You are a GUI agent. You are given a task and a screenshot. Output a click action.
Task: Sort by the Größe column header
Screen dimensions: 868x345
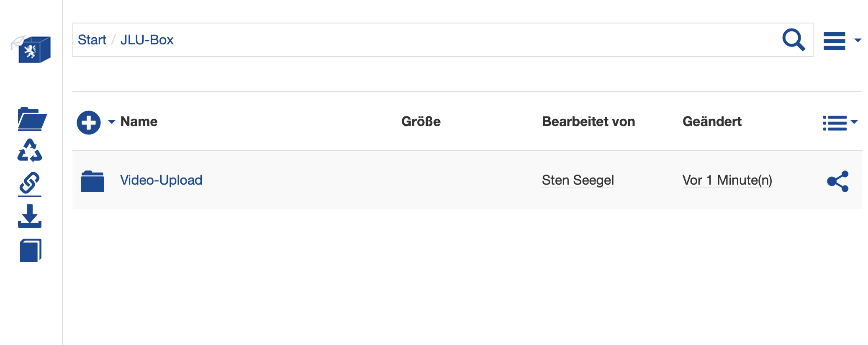click(421, 121)
